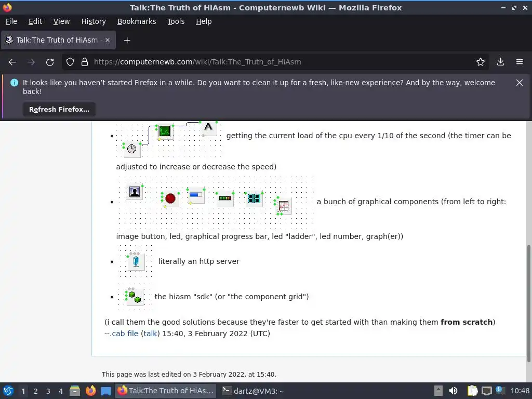The width and height of the screenshot is (532, 399).
Task: Click the page vertical scrollbar
Action: coord(528,303)
